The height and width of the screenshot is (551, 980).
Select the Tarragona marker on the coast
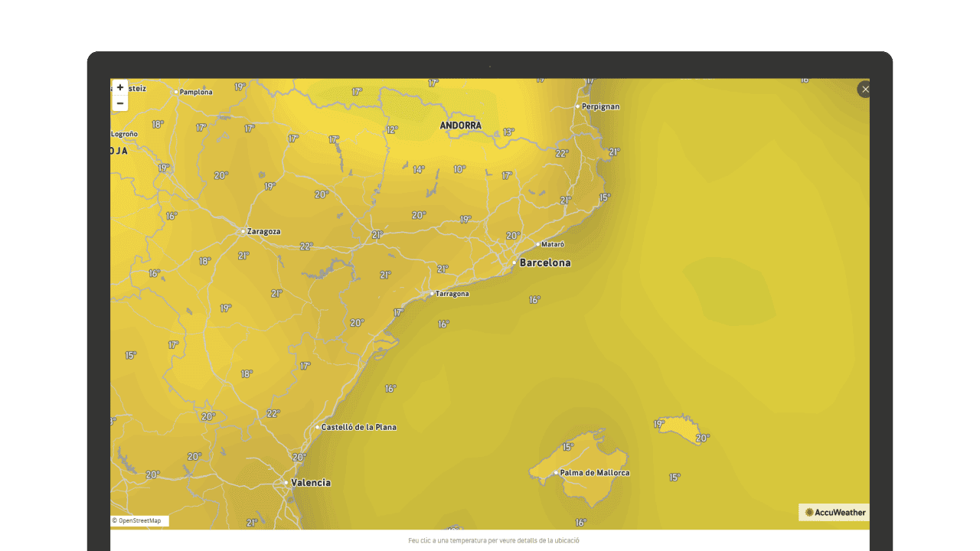coord(432,294)
